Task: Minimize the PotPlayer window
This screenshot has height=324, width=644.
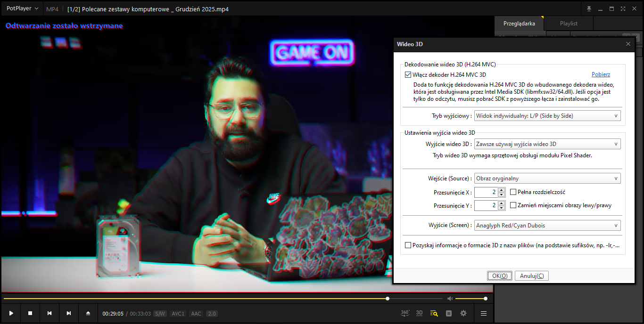Action: (x=600, y=9)
